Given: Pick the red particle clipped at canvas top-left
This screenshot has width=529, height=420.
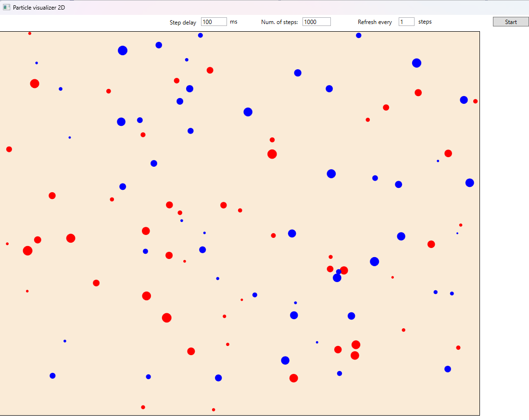Looking at the screenshot, I should [x=30, y=34].
